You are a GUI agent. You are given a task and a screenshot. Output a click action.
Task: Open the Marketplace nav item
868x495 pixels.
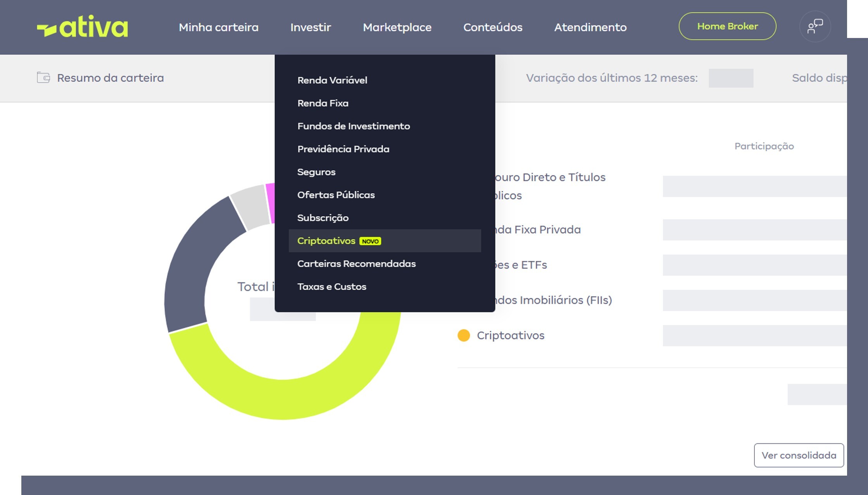pyautogui.click(x=397, y=28)
